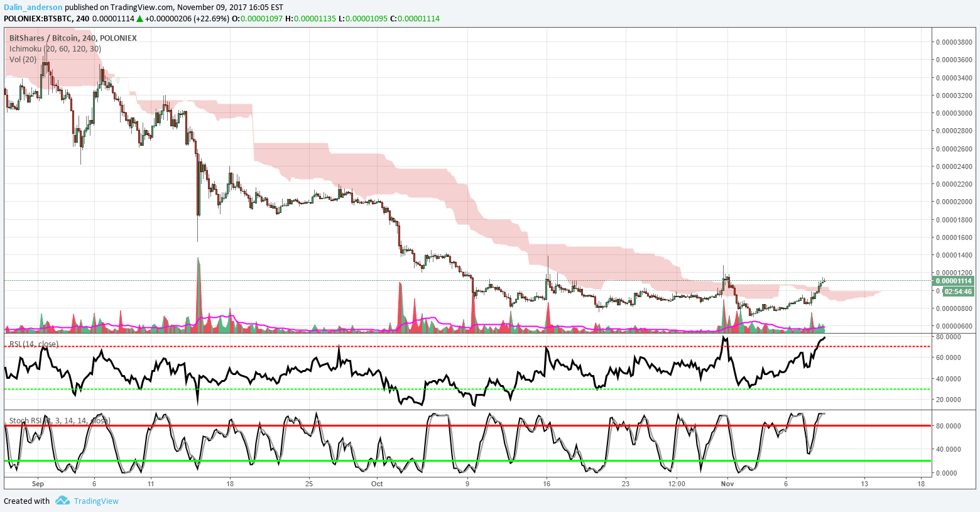Click the 25 date label on the time axis
This screenshot has width=980, height=512.
coord(308,484)
